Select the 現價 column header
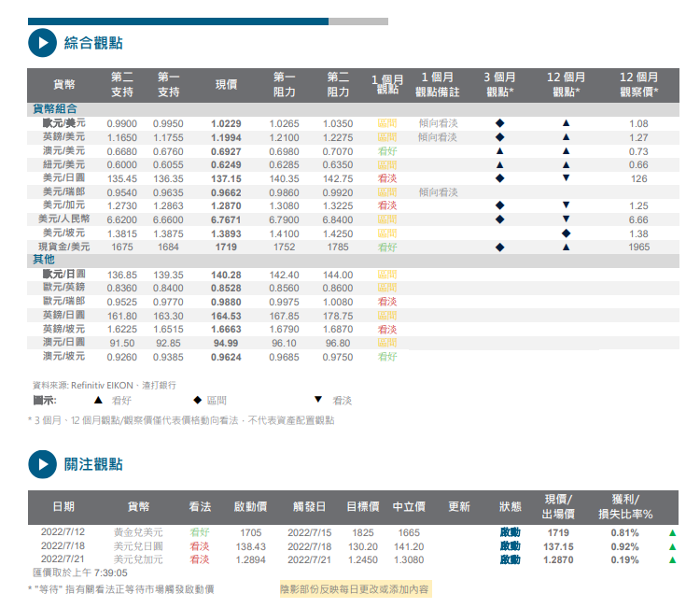This screenshot has height=608, width=700. pos(226,84)
